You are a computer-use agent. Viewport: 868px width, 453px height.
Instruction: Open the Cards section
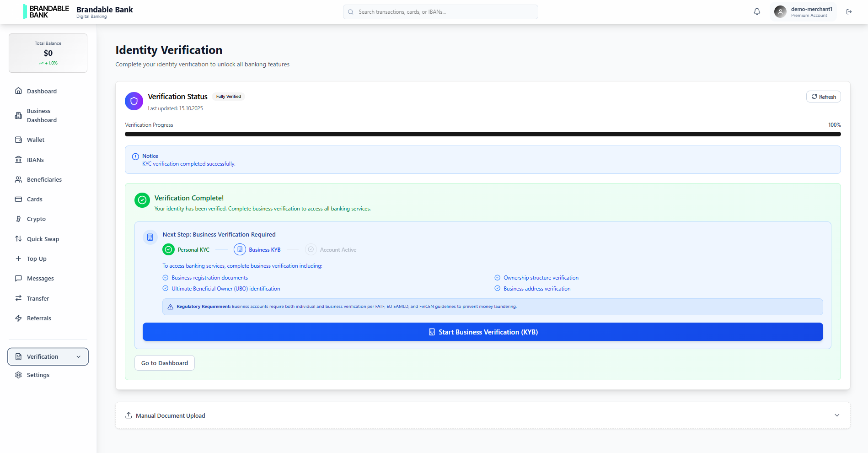(34, 199)
